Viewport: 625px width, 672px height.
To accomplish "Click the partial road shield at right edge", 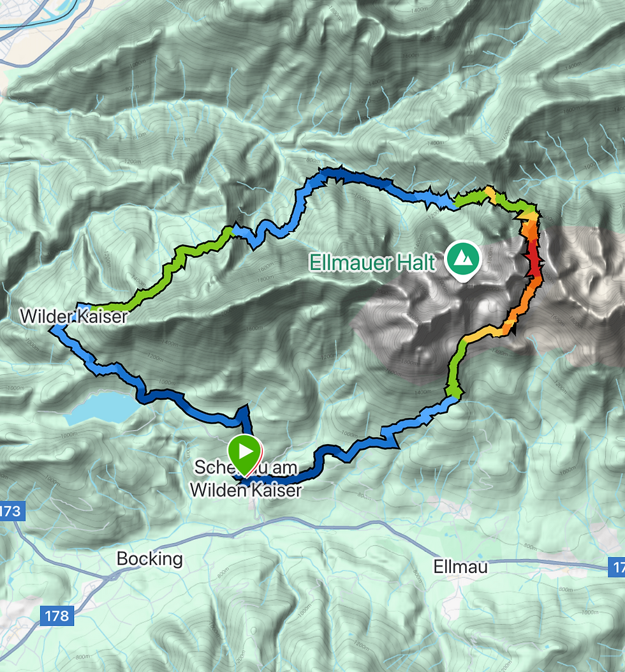I will tap(617, 567).
